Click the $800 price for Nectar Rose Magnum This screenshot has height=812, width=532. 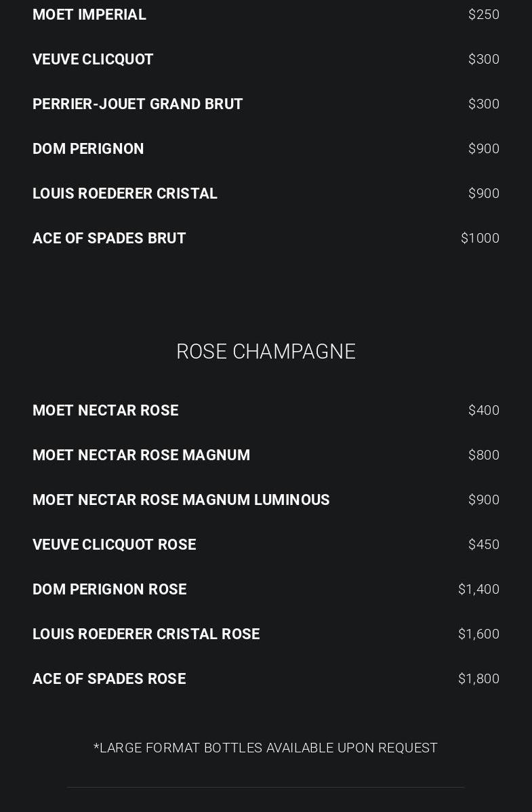[x=483, y=455]
